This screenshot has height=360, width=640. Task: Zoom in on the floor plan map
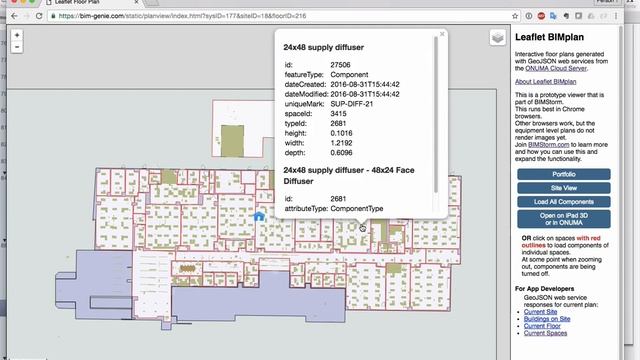(17, 35)
